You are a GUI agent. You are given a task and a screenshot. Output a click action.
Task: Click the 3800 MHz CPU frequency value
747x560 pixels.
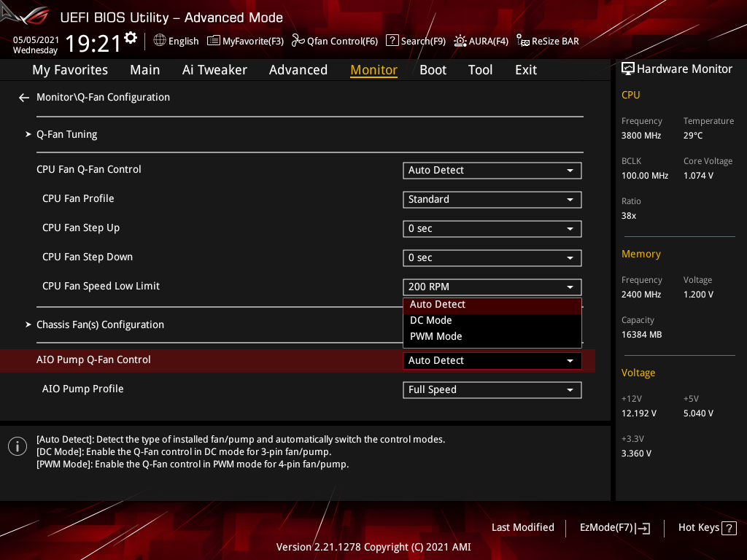(x=641, y=136)
